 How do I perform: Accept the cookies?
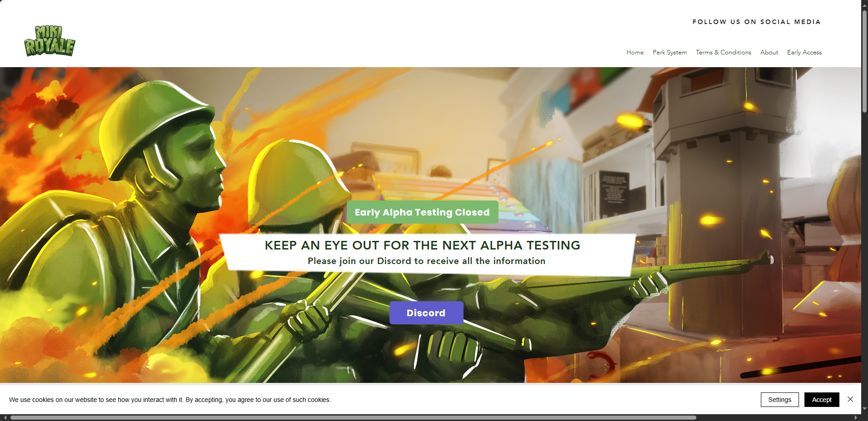[x=822, y=400]
